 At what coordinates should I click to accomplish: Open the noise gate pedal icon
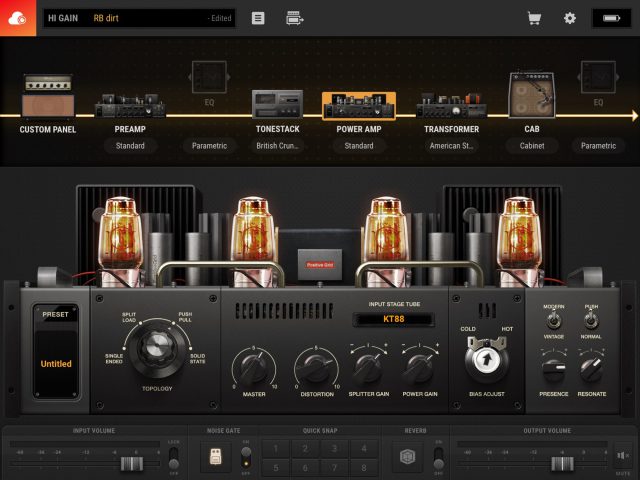click(x=214, y=457)
